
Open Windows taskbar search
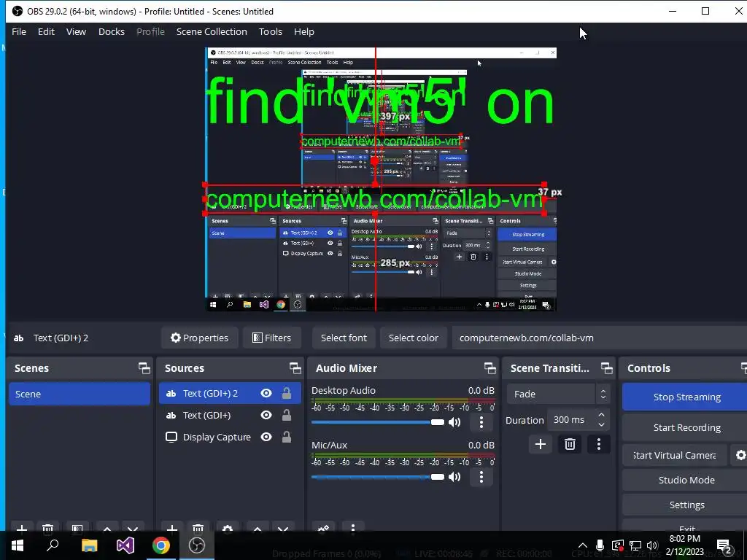(x=53, y=545)
